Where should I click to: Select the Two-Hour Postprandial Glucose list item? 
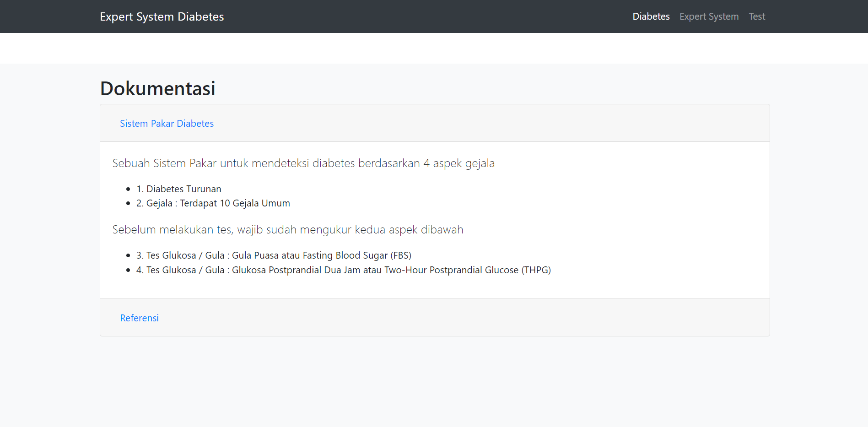pyautogui.click(x=343, y=270)
